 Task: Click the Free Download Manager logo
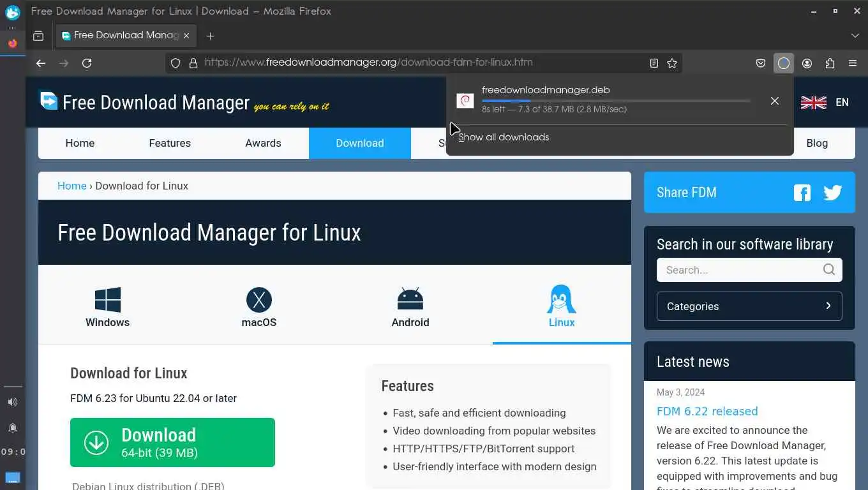pos(184,102)
